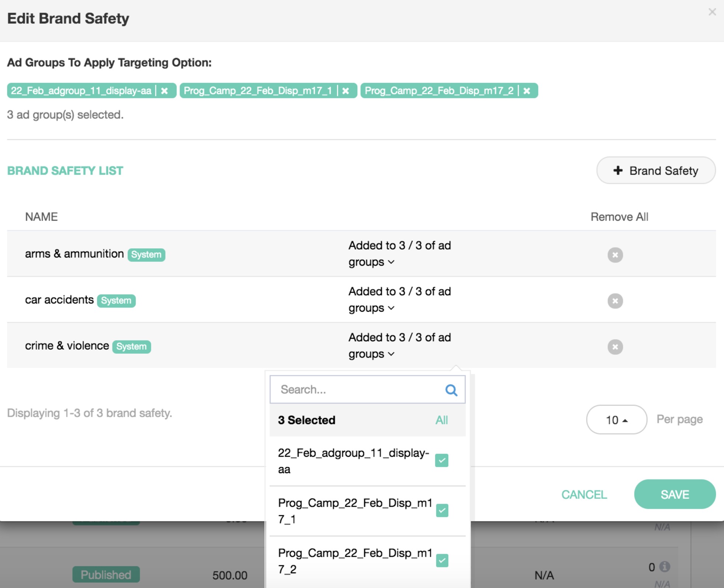
Task: Delete car accidents row using remove icon
Action: (x=615, y=301)
